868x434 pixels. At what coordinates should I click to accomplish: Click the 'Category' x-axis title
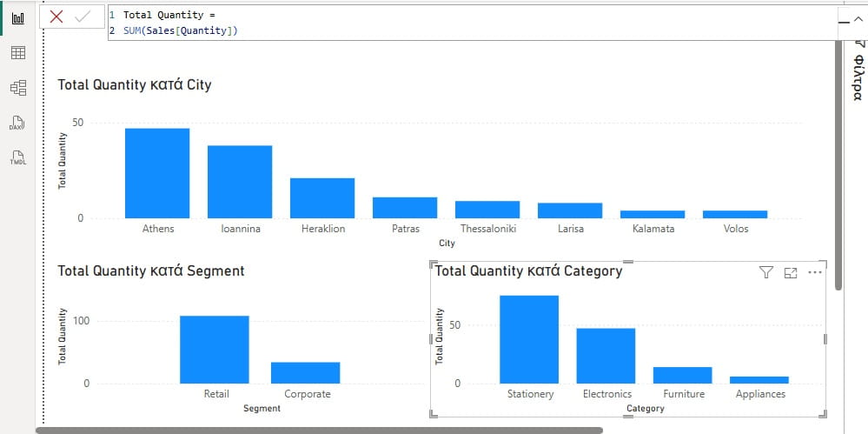[x=646, y=409]
